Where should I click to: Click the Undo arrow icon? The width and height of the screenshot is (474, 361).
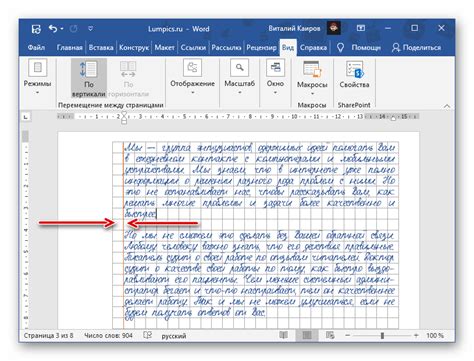(x=53, y=29)
